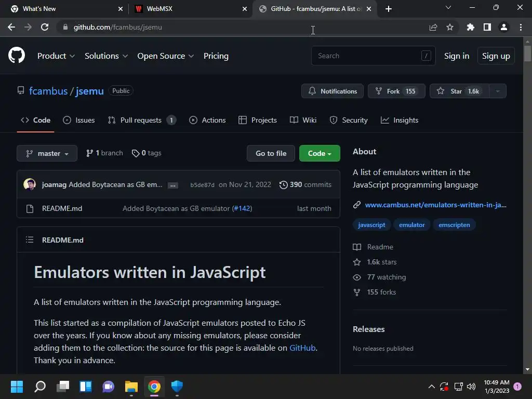The image size is (532, 399).
Task: Click the Go to file button
Action: [x=271, y=153]
